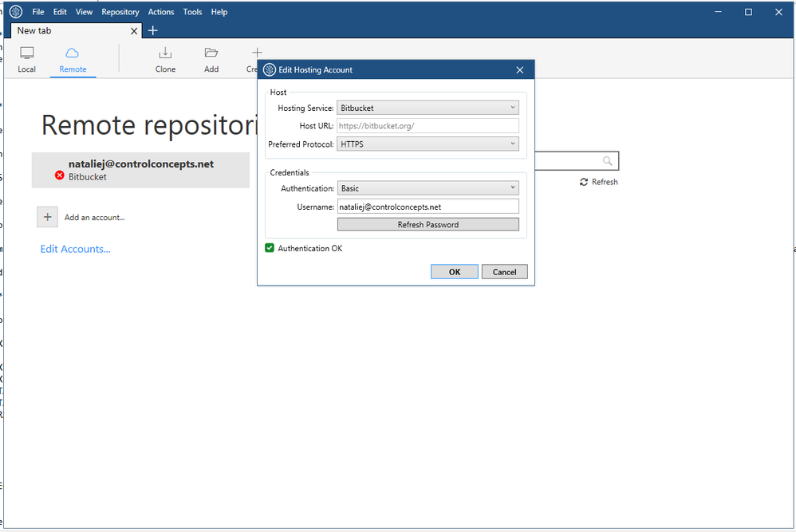
Task: Open the Hosting Service dropdown
Action: [428, 108]
